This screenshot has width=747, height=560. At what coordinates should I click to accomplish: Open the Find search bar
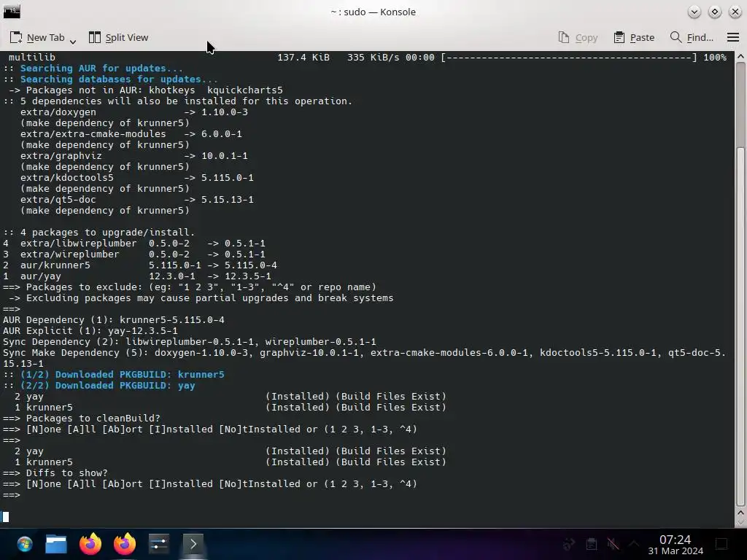pos(692,38)
